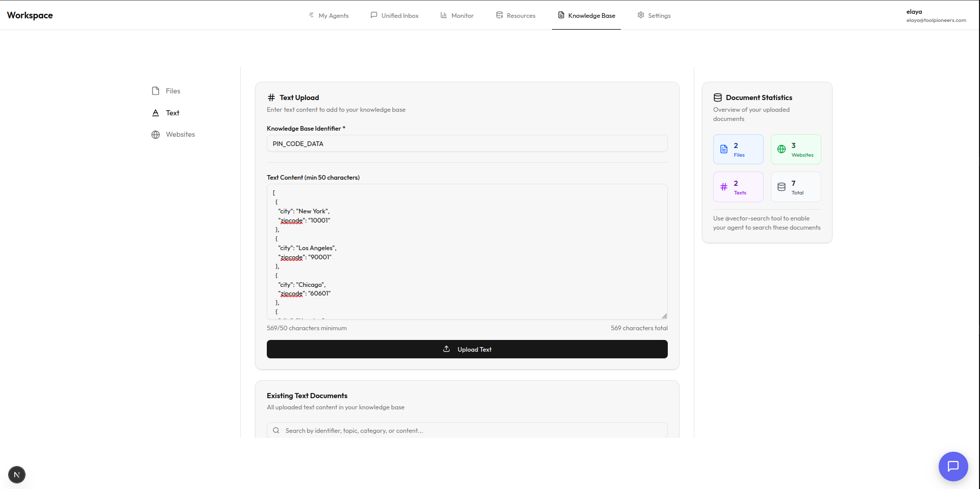Click the green Websites statistics card
Image resolution: width=980 pixels, height=489 pixels.
tap(795, 149)
